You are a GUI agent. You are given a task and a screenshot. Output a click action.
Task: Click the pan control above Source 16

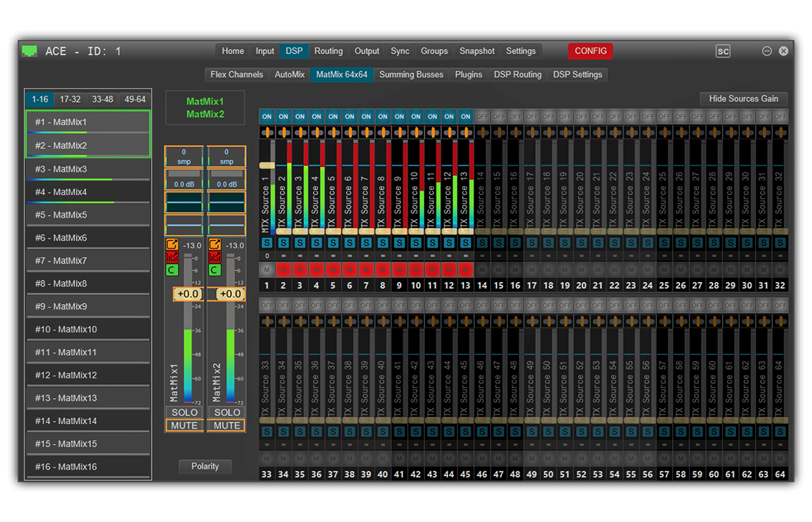[515, 131]
